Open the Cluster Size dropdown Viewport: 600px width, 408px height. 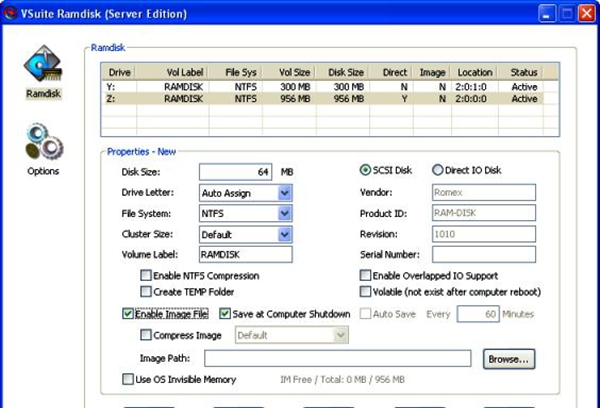coord(285,234)
